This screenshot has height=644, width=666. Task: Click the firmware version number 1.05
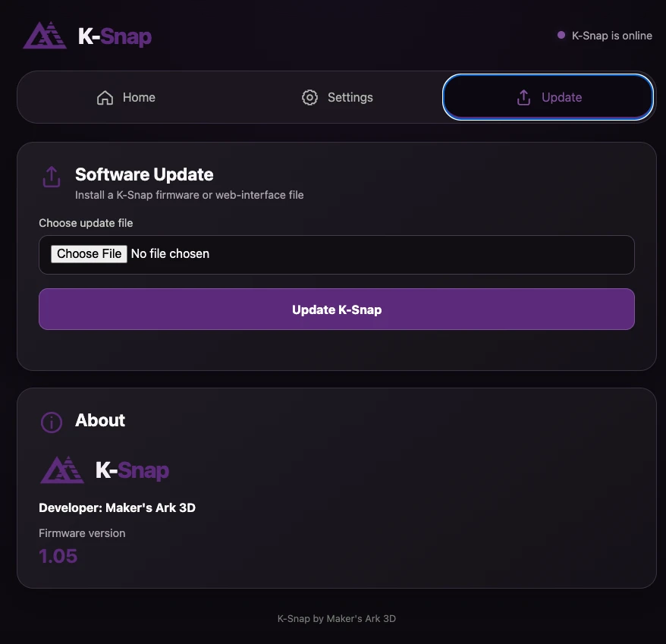point(58,556)
